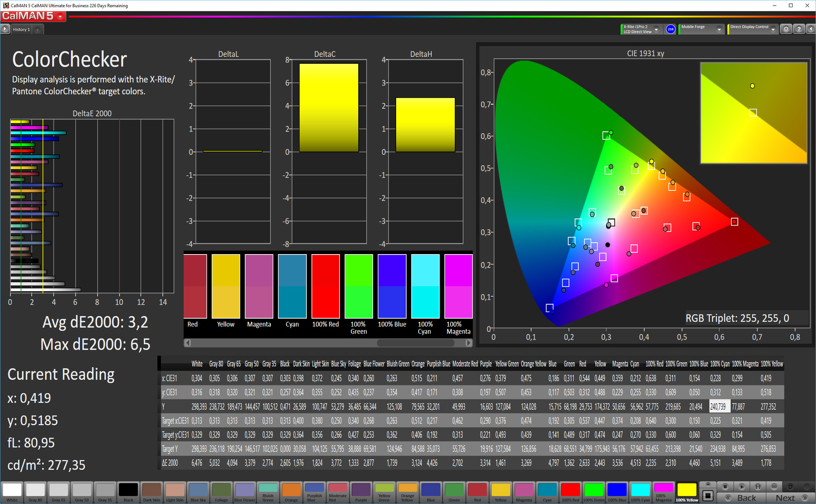Image resolution: width=816 pixels, height=504 pixels.
Task: Open the settings gear icon
Action: coord(786,29)
